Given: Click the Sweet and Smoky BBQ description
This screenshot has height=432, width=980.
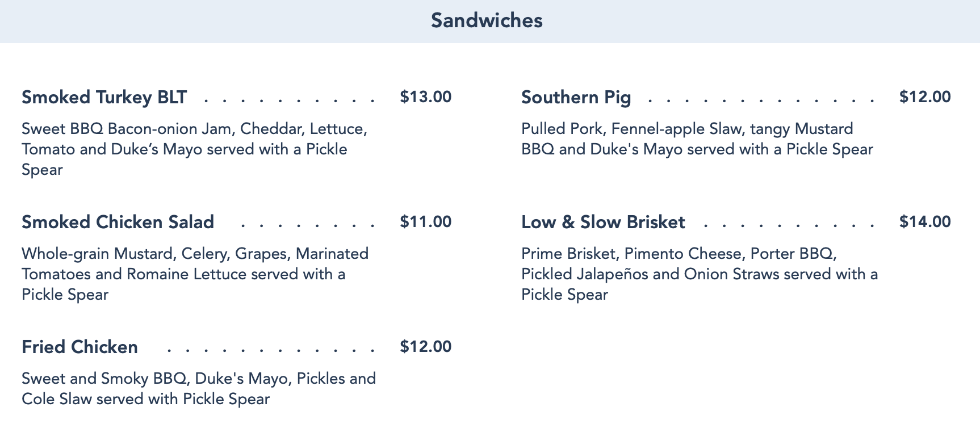Looking at the screenshot, I should (x=198, y=389).
